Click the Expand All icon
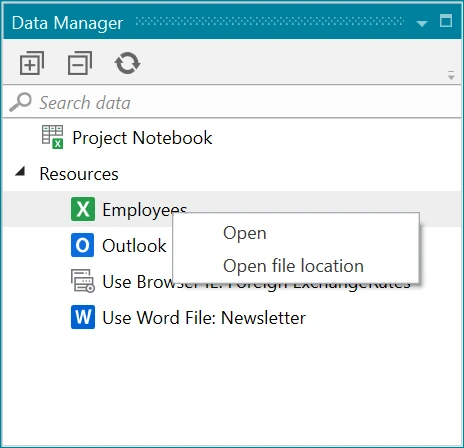 [x=32, y=63]
